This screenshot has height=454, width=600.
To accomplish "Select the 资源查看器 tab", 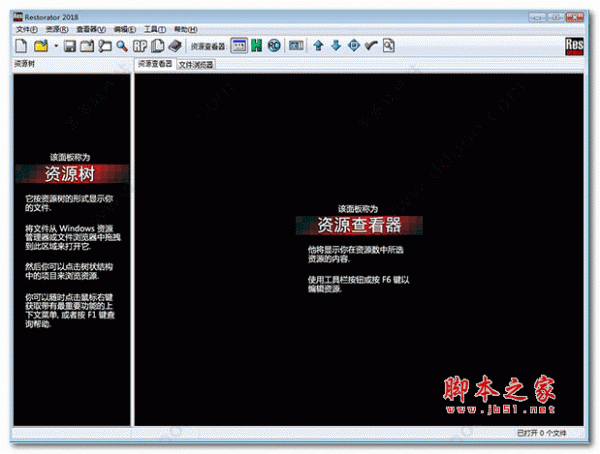I will (155, 64).
